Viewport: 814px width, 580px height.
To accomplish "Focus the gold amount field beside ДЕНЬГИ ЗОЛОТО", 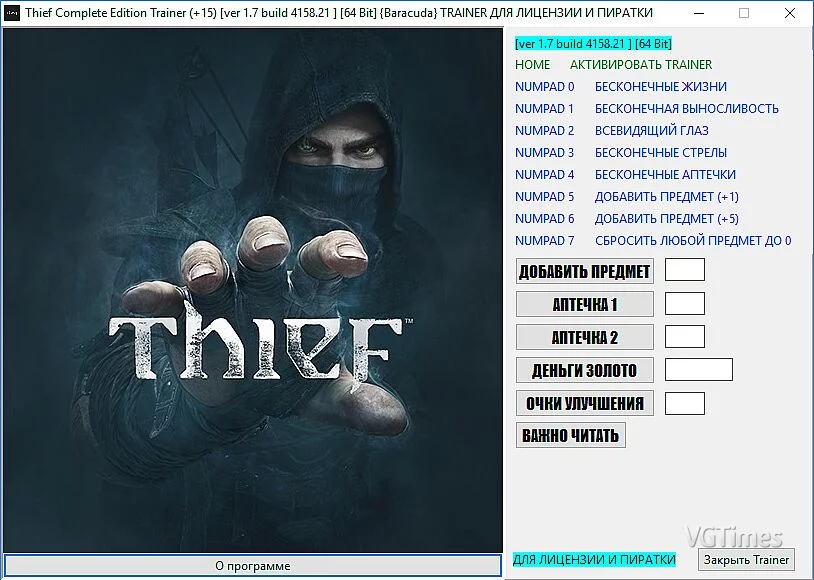I will 699,369.
